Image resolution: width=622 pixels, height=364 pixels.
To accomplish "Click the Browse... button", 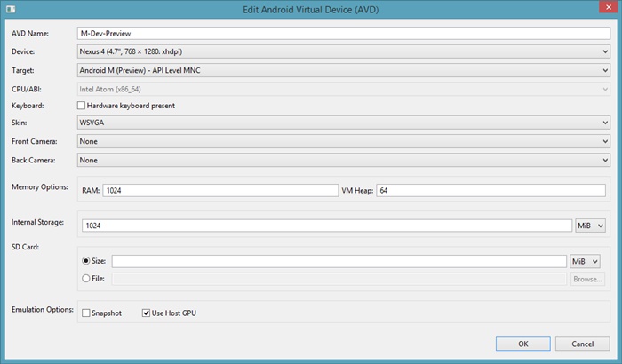I will click(x=587, y=279).
